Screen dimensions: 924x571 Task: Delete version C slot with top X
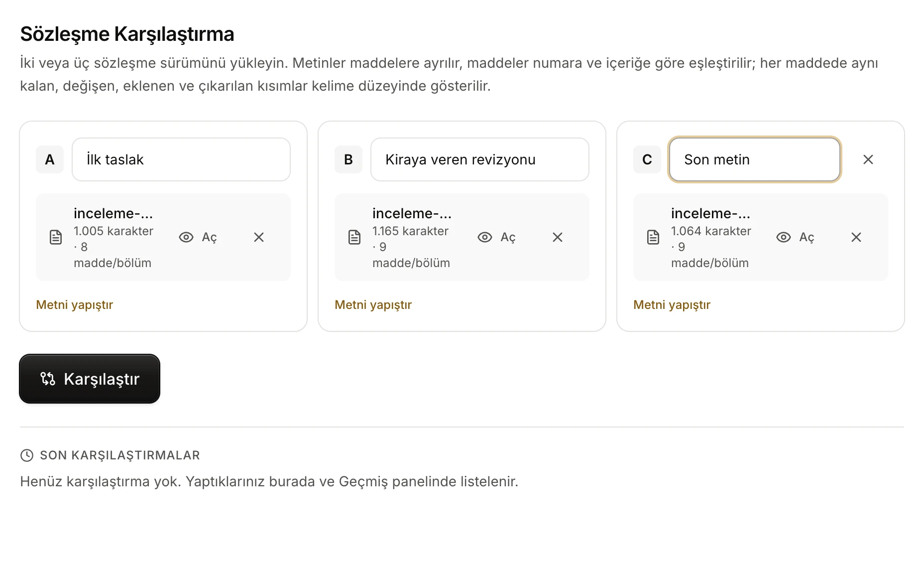868,159
